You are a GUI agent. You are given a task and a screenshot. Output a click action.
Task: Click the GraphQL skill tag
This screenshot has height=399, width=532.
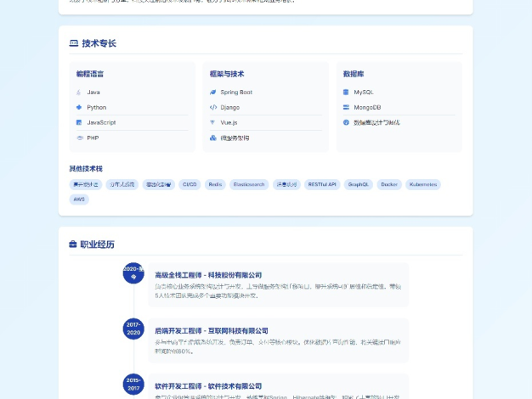click(x=359, y=184)
